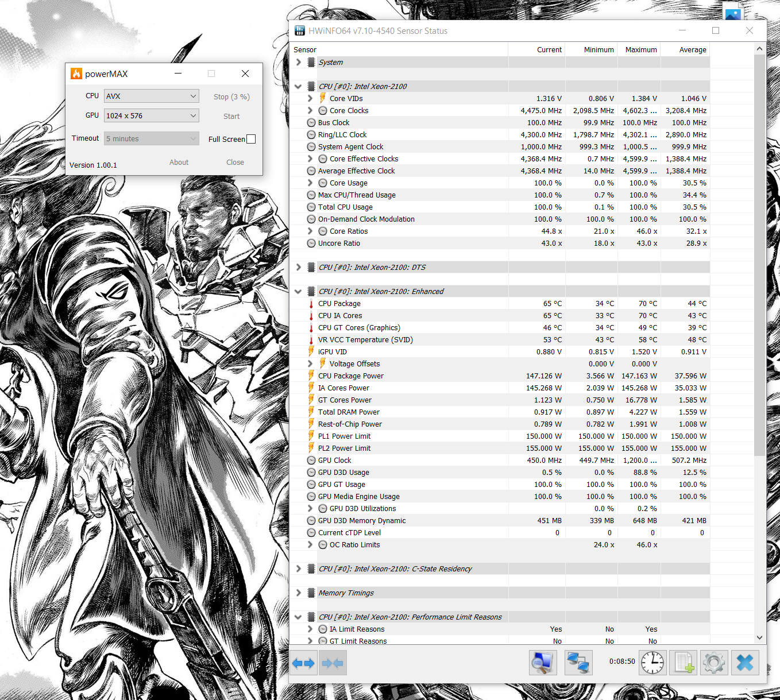Image resolution: width=780 pixels, height=700 pixels.
Task: Open the Timeout dropdown showing 5 minutes
Action: pos(152,138)
